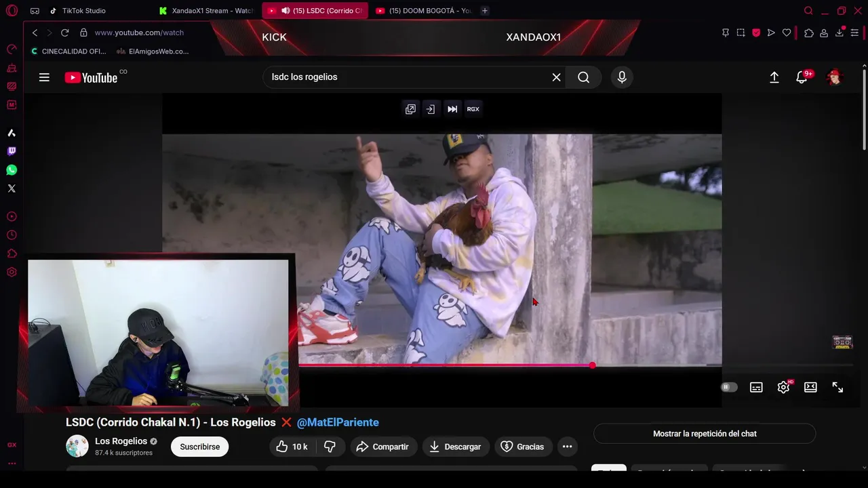Open the YouTube account avatar menu

(834, 77)
